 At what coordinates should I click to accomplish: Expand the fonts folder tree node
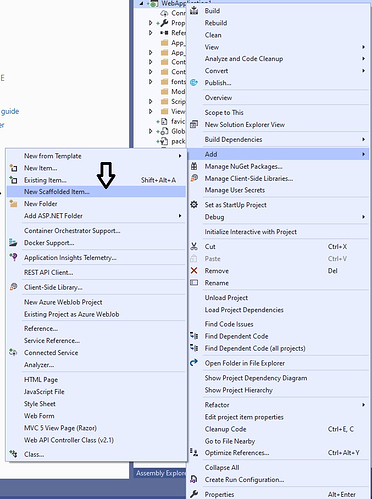(x=151, y=82)
